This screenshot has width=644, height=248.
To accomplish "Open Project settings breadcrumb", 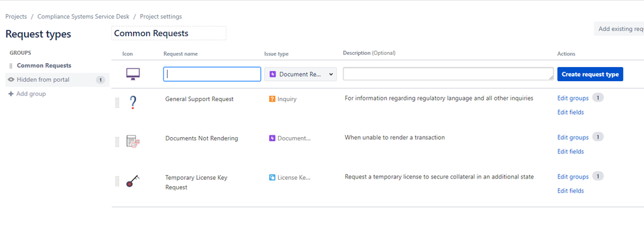I will pos(161,16).
